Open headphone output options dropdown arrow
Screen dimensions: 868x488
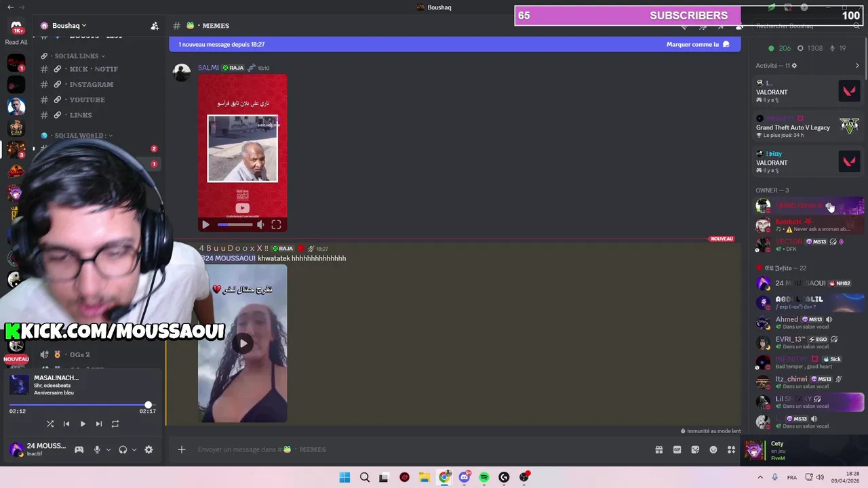134,449
